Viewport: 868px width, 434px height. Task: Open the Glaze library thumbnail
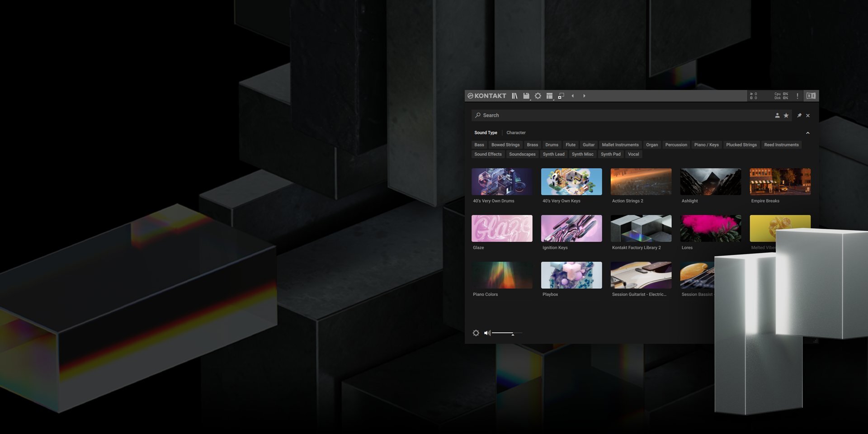pos(502,228)
